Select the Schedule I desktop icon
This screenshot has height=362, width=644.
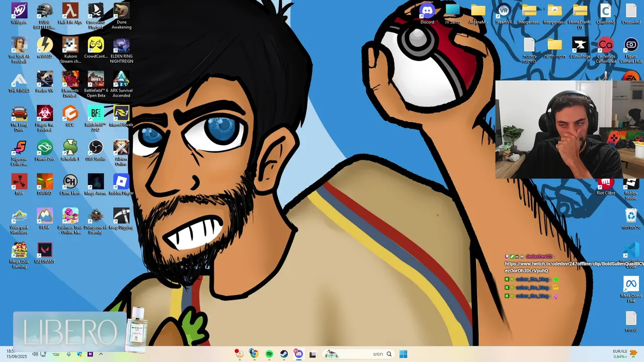coord(70,150)
